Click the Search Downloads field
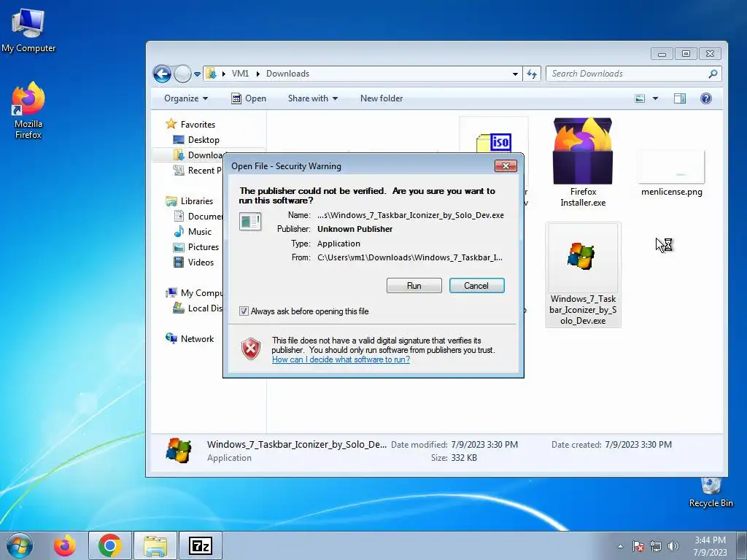The image size is (747, 560). coord(634,74)
